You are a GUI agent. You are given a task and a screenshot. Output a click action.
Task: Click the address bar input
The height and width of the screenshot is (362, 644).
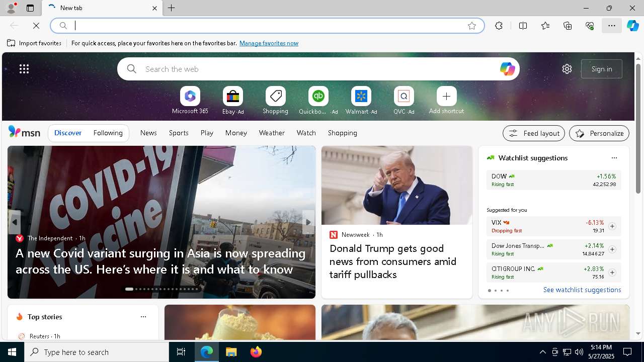point(267,26)
